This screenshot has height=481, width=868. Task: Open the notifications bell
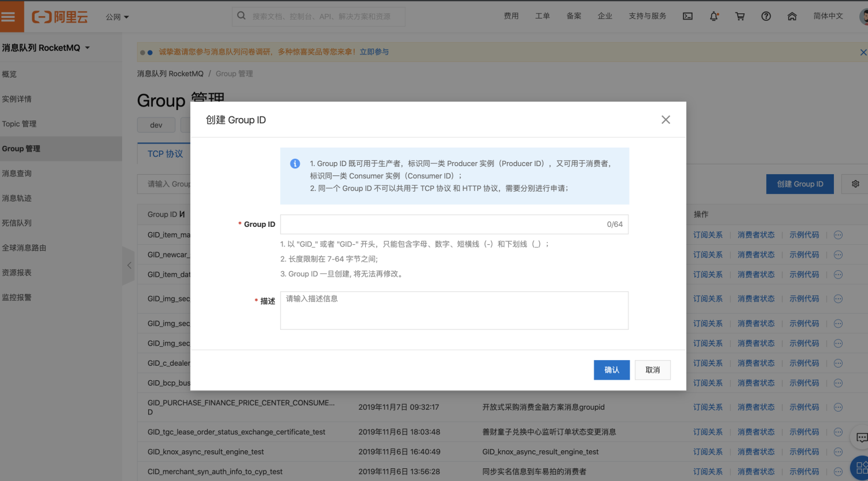pos(714,16)
